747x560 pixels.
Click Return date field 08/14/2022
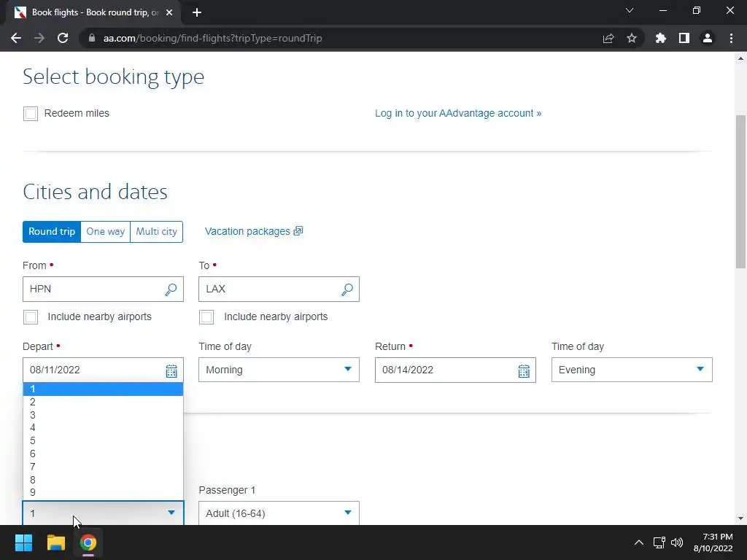coord(455,370)
